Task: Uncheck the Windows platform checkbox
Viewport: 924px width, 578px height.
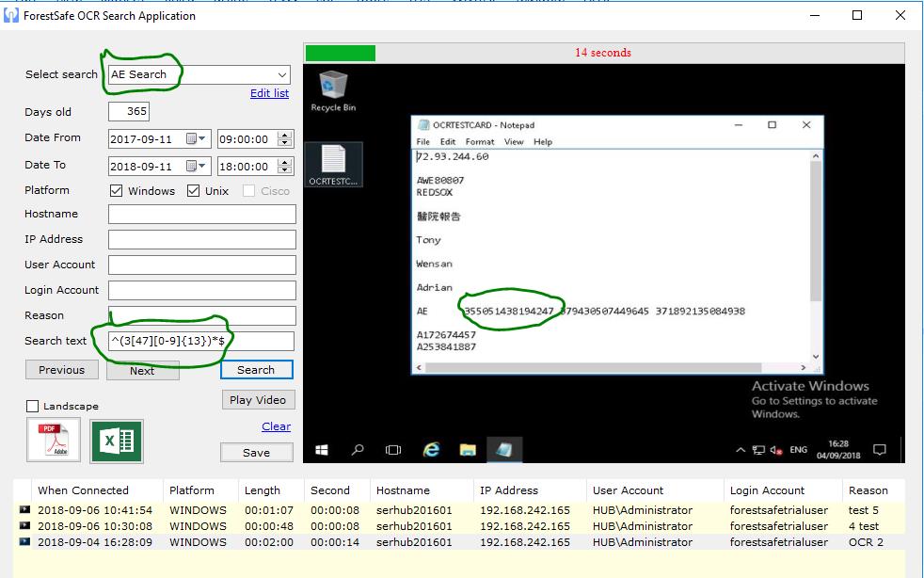Action: point(117,191)
